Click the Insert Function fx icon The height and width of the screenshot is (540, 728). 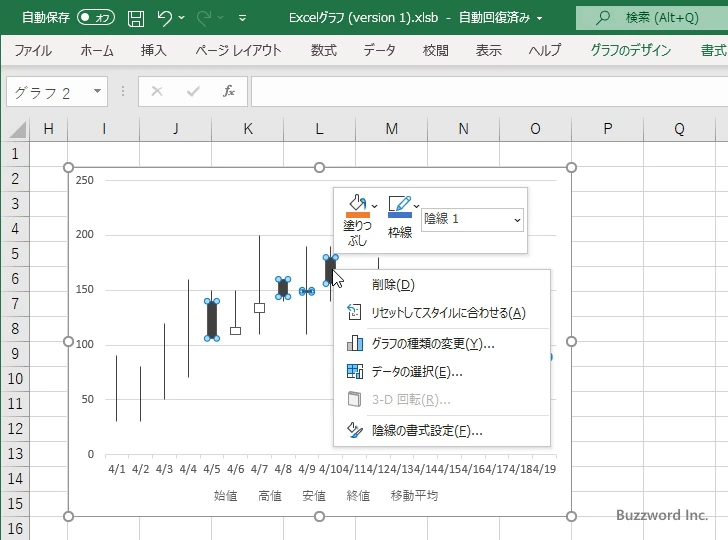coord(229,91)
